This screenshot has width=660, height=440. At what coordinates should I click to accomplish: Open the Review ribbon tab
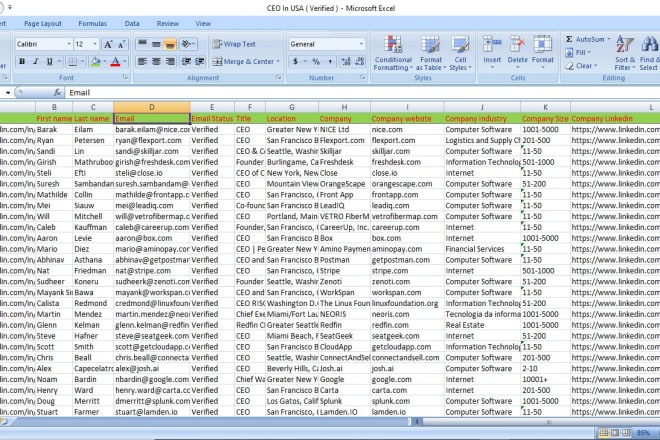click(x=168, y=24)
